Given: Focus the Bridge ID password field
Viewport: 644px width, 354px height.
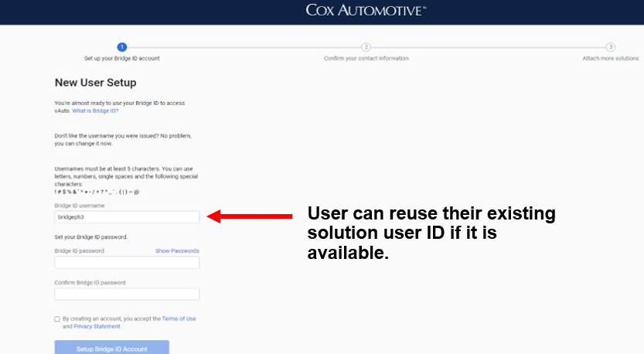Looking at the screenshot, I should point(127,263).
